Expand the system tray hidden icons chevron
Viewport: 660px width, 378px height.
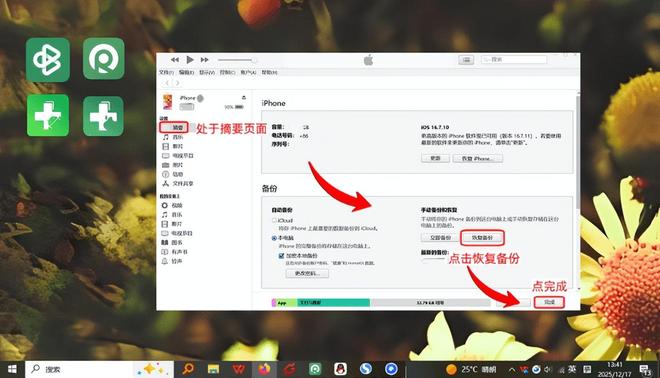pyautogui.click(x=512, y=370)
